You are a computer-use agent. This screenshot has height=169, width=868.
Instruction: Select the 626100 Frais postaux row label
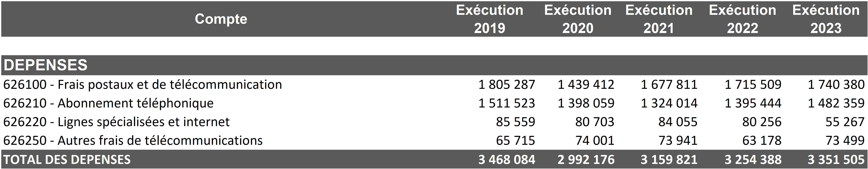(x=143, y=85)
